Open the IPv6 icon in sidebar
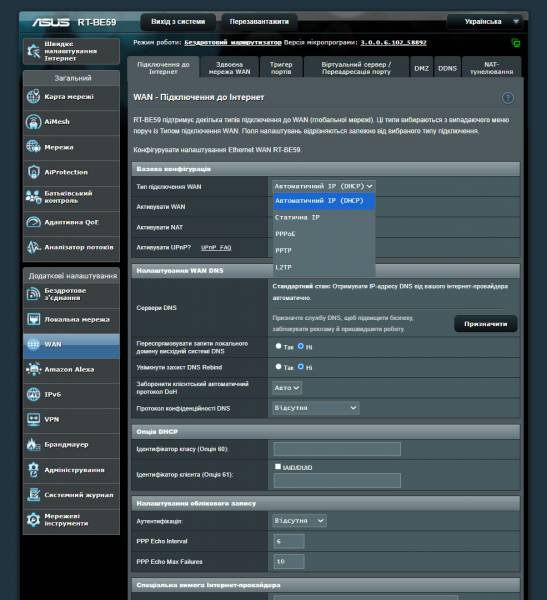547x600 pixels. coord(33,394)
